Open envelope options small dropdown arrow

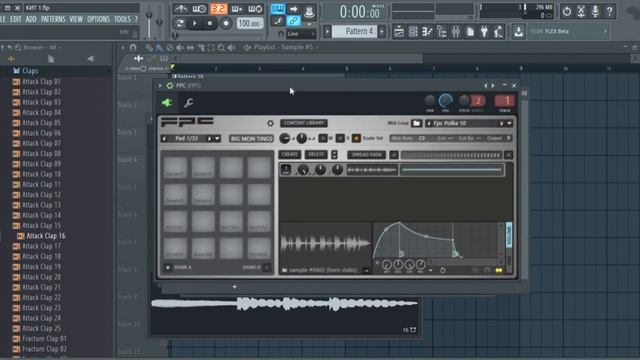(x=430, y=270)
